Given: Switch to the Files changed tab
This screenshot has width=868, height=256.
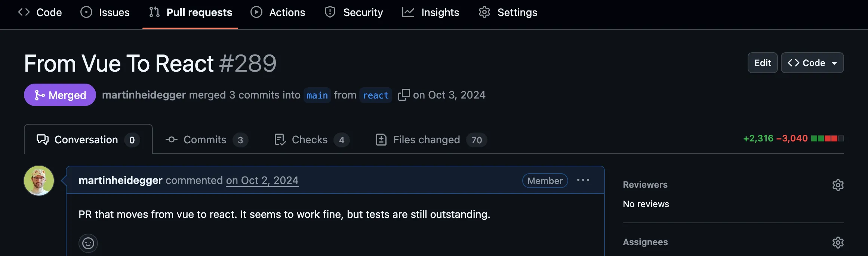Looking at the screenshot, I should tap(426, 140).
